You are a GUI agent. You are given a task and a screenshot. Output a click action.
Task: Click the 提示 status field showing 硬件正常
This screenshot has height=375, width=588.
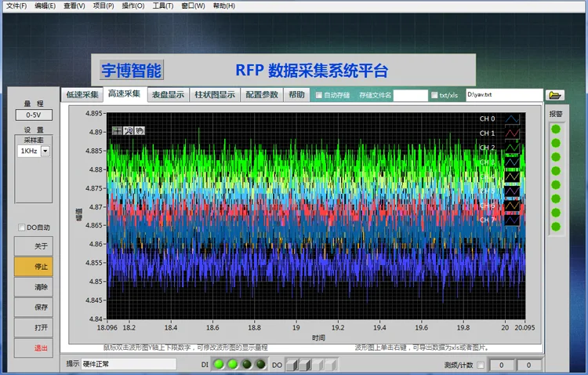coord(129,364)
